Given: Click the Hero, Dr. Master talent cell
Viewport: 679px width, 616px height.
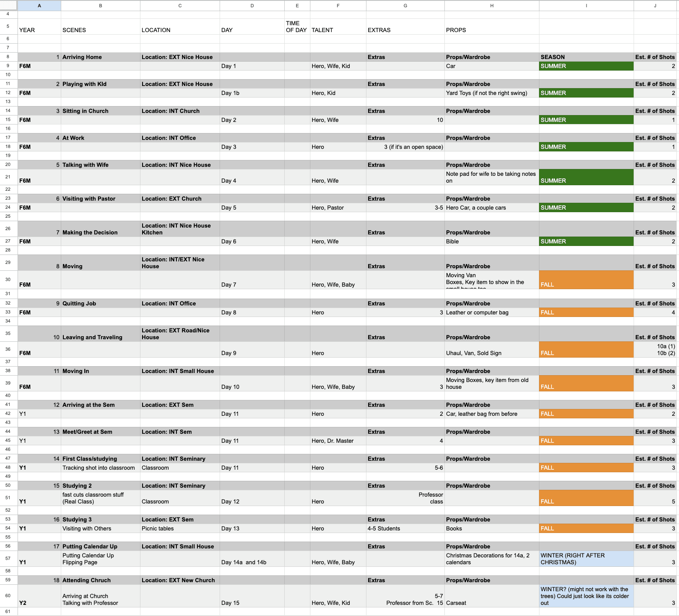Looking at the screenshot, I should coord(338,441).
